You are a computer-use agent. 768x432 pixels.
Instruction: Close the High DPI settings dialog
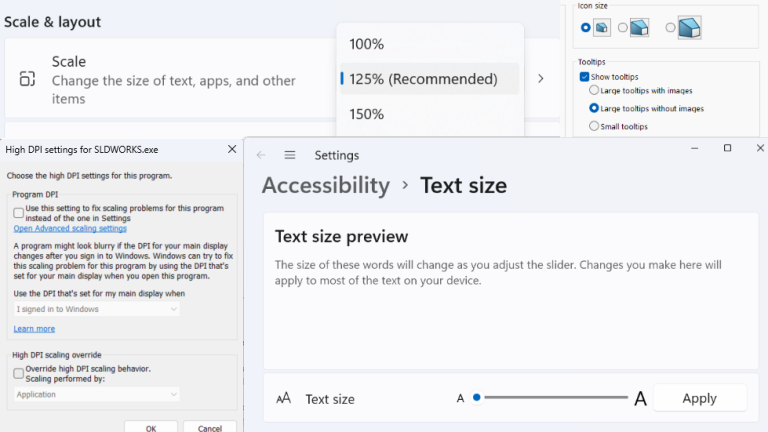232,149
